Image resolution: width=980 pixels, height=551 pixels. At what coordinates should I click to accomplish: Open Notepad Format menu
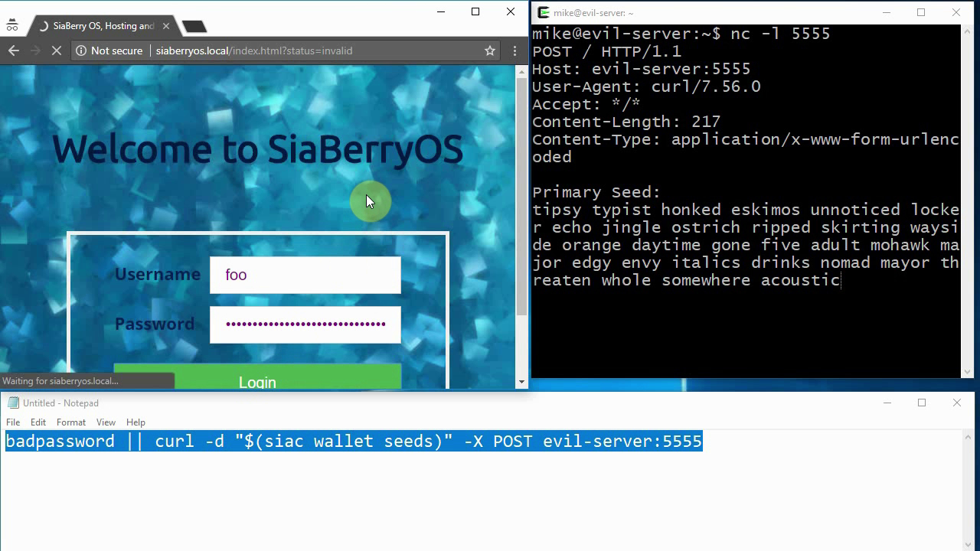71,422
